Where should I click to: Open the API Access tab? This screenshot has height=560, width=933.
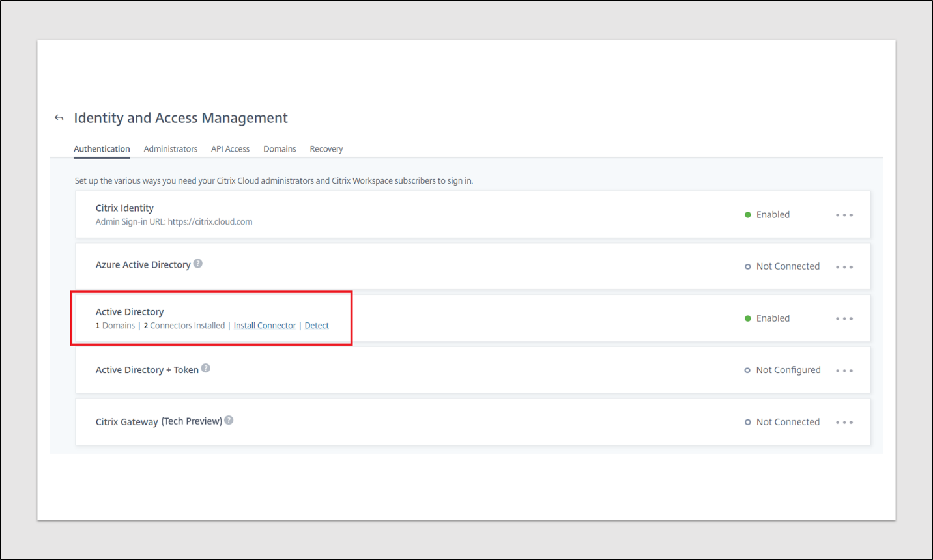click(x=230, y=149)
